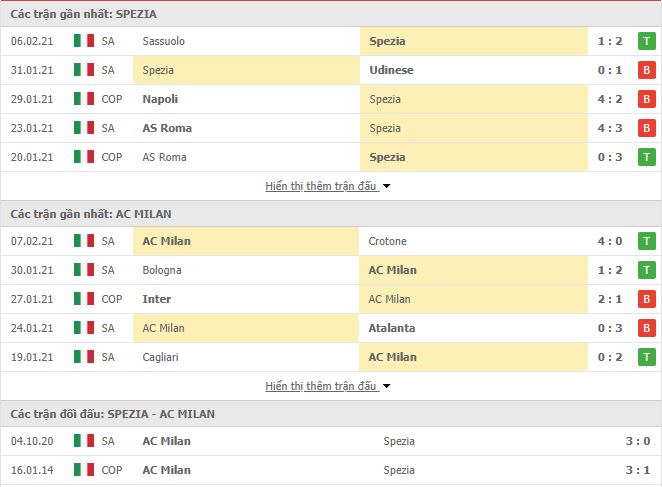Click red B badge for Spezia-Udinese result

[646, 70]
